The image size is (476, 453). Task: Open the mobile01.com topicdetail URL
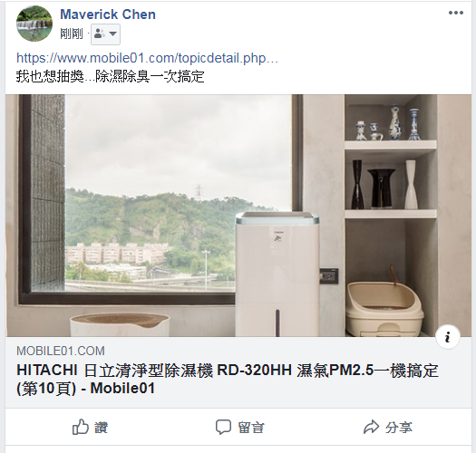pos(147,58)
